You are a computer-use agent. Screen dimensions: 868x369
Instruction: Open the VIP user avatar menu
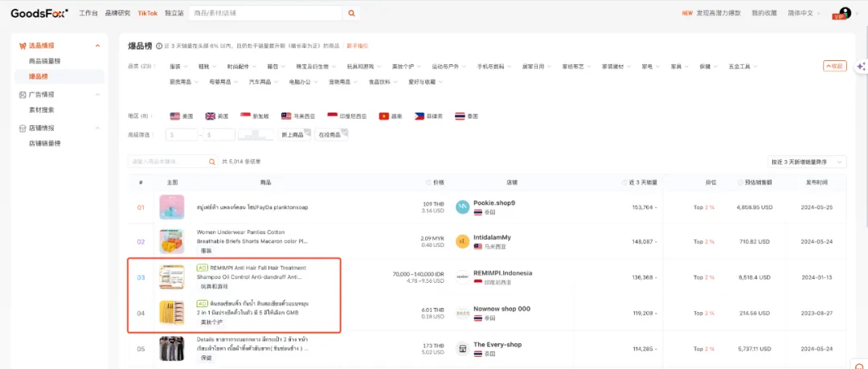841,14
